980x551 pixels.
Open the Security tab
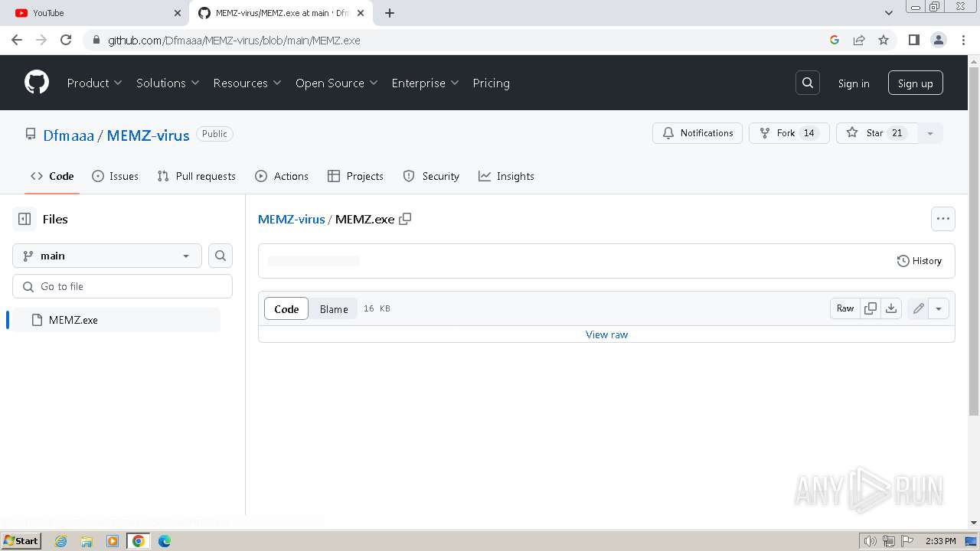431,176
